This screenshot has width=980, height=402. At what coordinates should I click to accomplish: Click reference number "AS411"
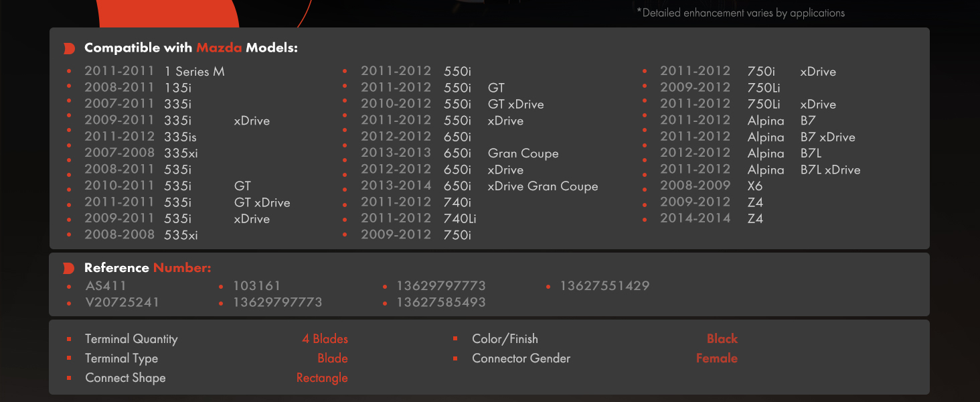[106, 286]
